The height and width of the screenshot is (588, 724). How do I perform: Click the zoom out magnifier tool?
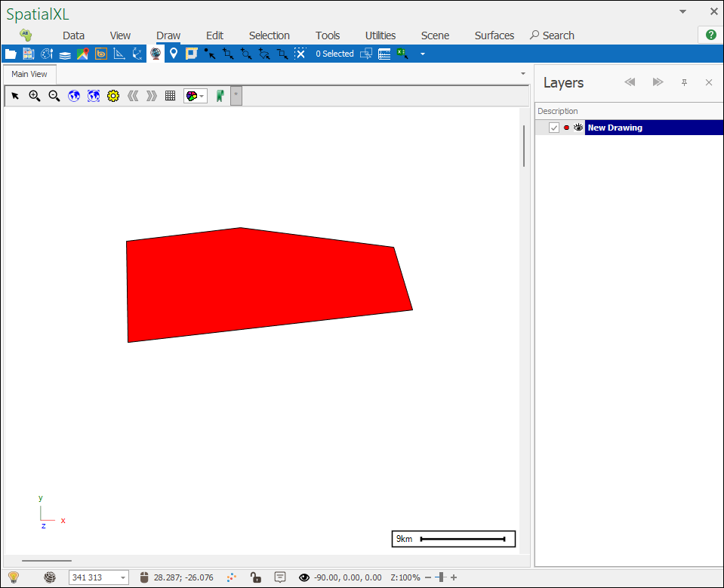[x=54, y=96]
